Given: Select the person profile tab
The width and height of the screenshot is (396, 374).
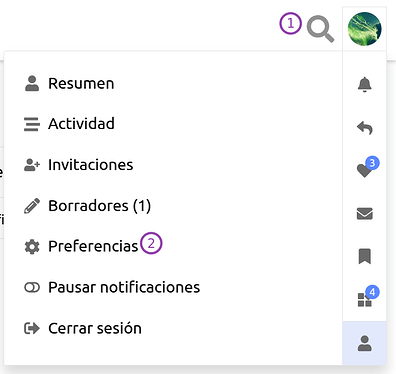Looking at the screenshot, I should (364, 343).
